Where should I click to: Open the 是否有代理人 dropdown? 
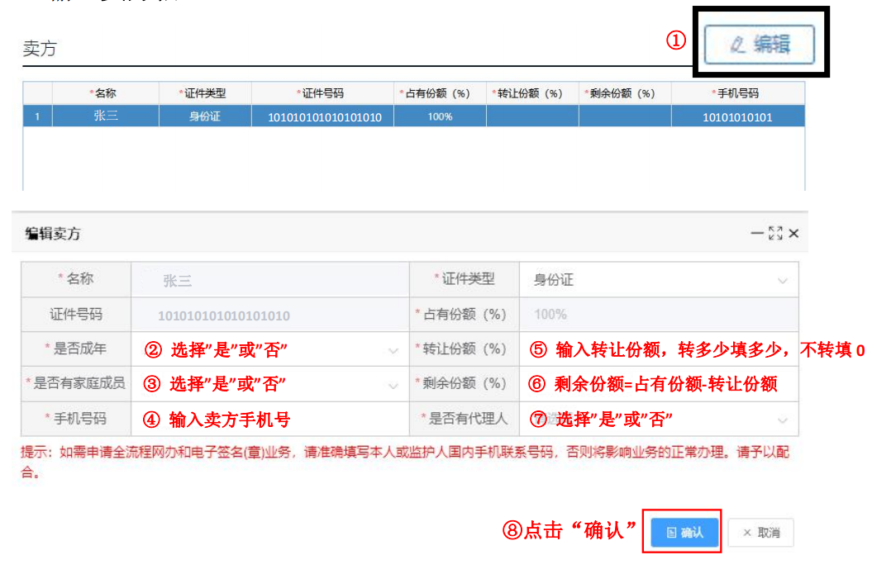[658, 420]
